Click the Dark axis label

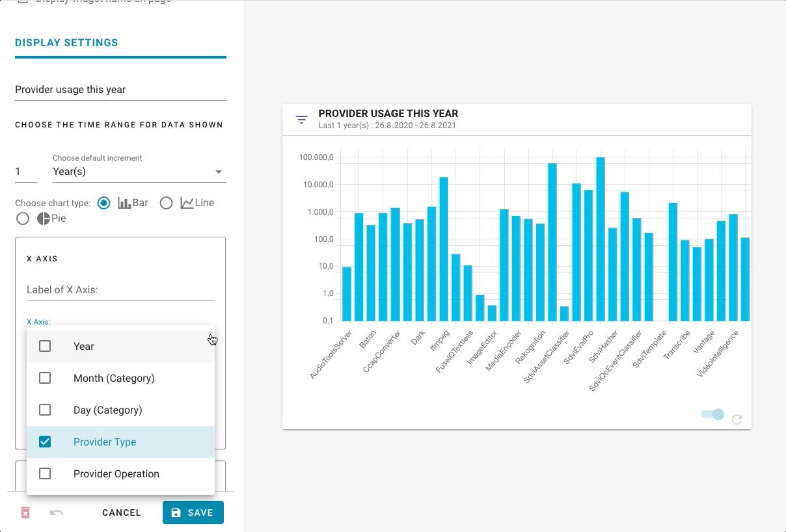[418, 338]
